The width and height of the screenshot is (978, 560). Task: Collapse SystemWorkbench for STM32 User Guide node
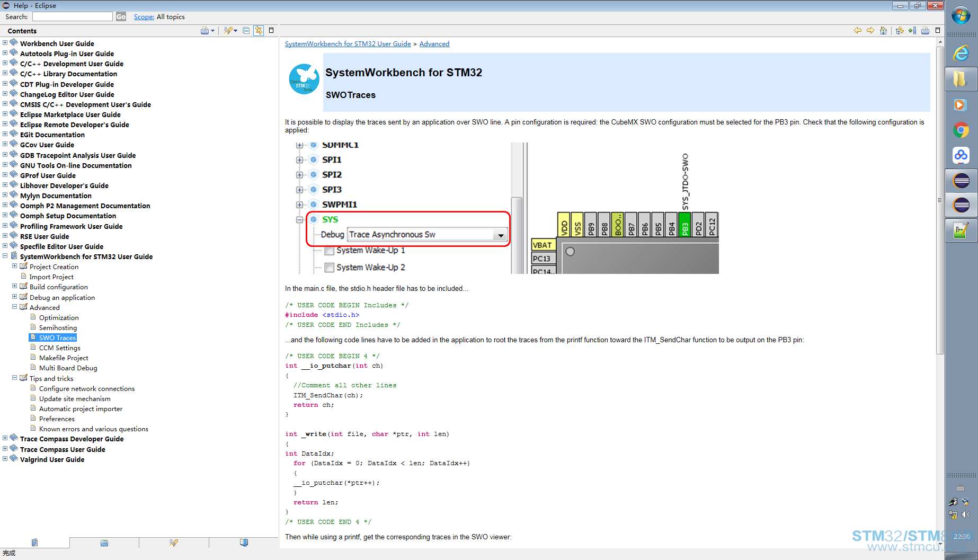(x=5, y=256)
